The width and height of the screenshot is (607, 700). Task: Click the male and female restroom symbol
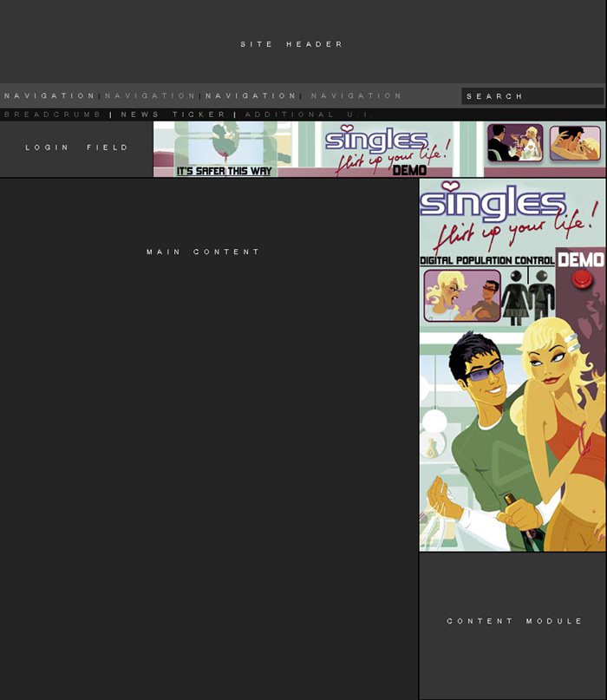pos(528,297)
